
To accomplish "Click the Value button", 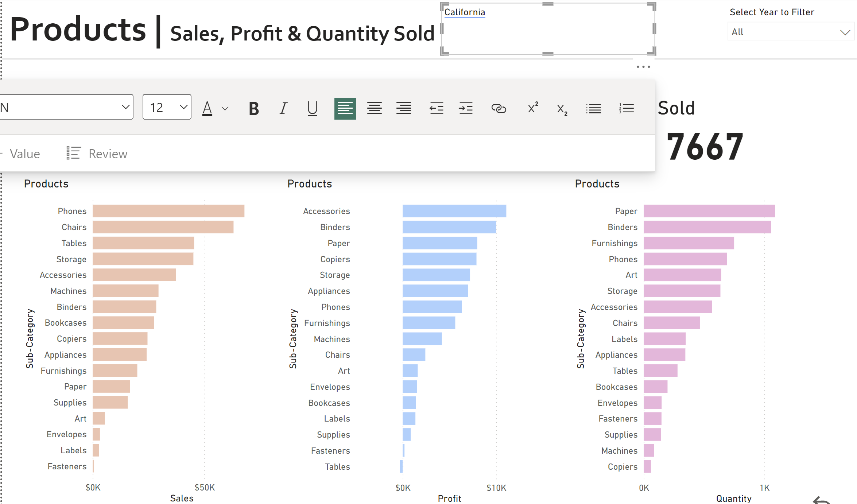I will point(24,154).
